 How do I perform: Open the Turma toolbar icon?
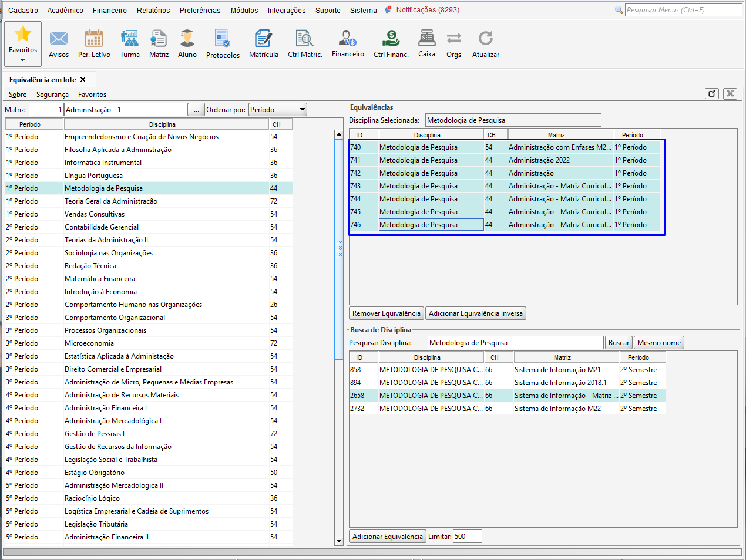tap(129, 39)
